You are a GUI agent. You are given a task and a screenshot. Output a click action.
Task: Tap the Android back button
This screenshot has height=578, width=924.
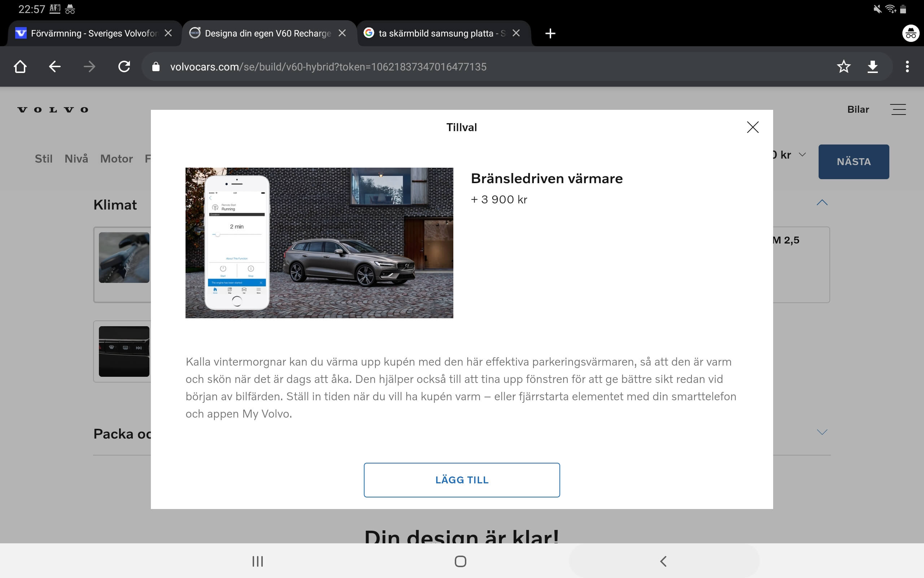tap(663, 561)
